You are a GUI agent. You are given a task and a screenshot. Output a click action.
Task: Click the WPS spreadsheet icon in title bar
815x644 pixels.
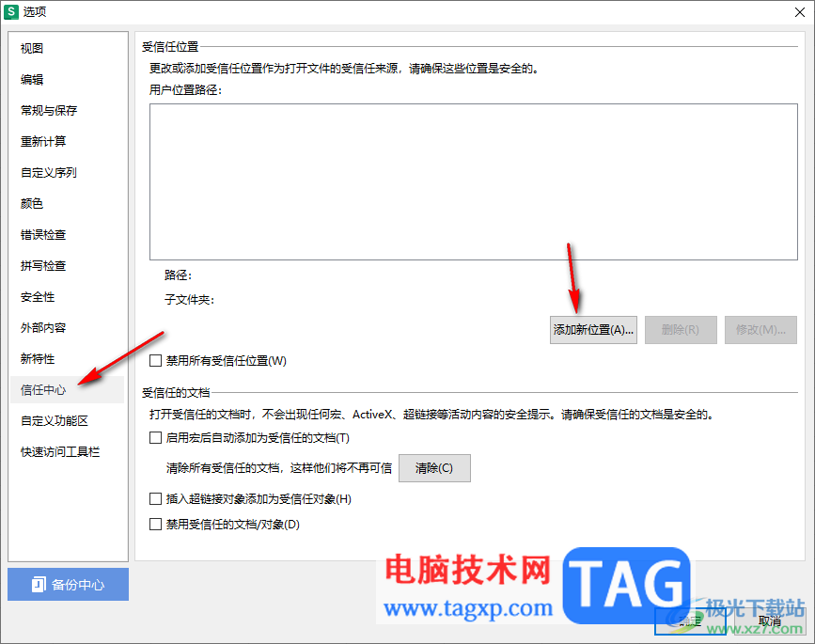pos(11,12)
